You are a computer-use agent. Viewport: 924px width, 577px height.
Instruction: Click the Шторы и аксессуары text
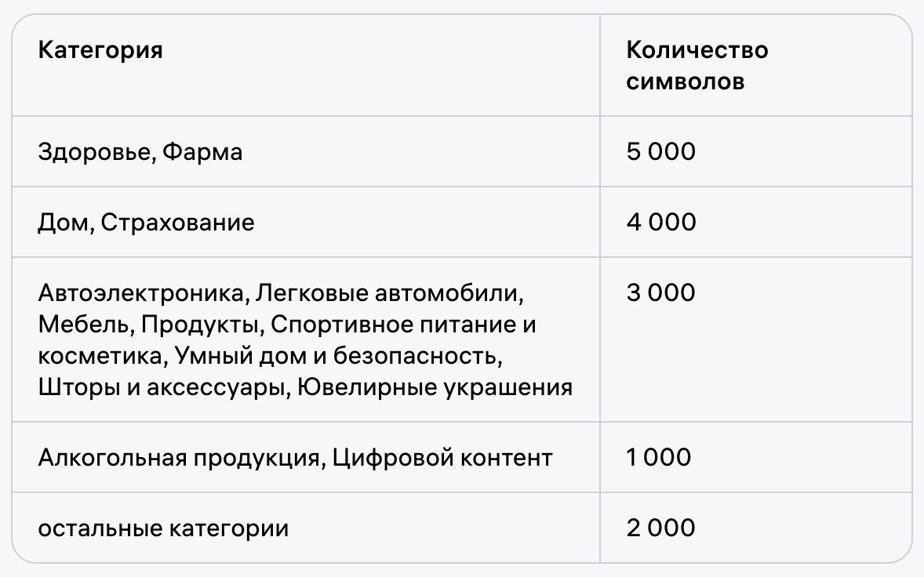[x=161, y=387]
